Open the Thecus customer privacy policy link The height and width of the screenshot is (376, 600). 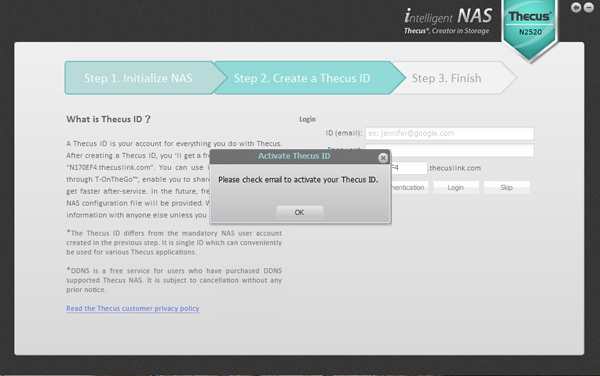tap(133, 308)
